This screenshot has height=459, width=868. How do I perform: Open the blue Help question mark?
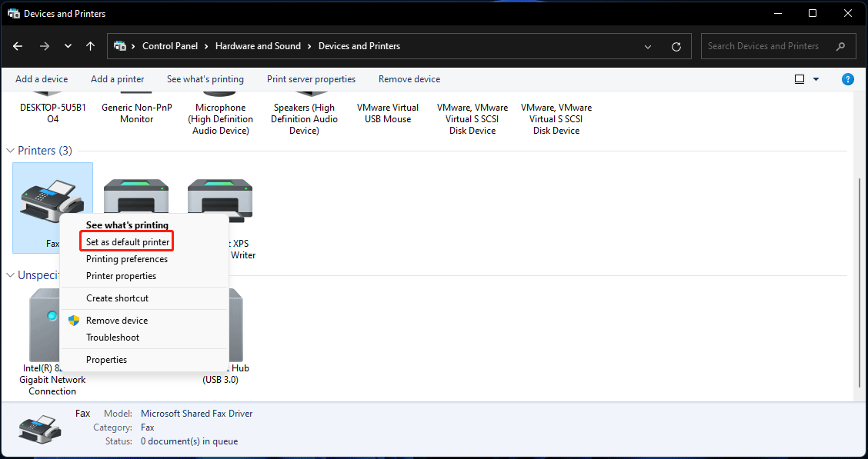[x=847, y=79]
